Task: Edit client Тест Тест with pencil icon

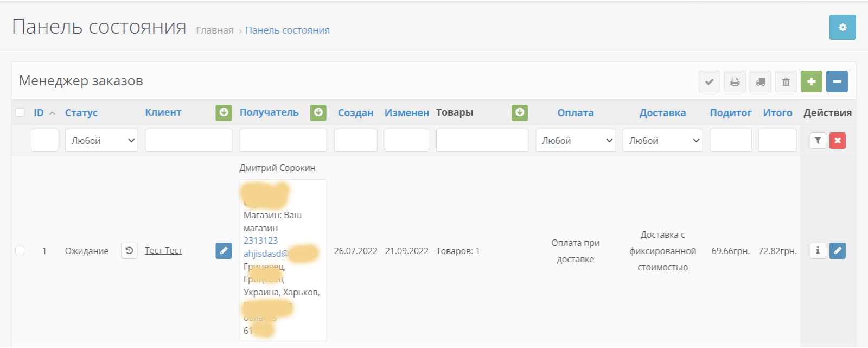Action: pyautogui.click(x=224, y=251)
